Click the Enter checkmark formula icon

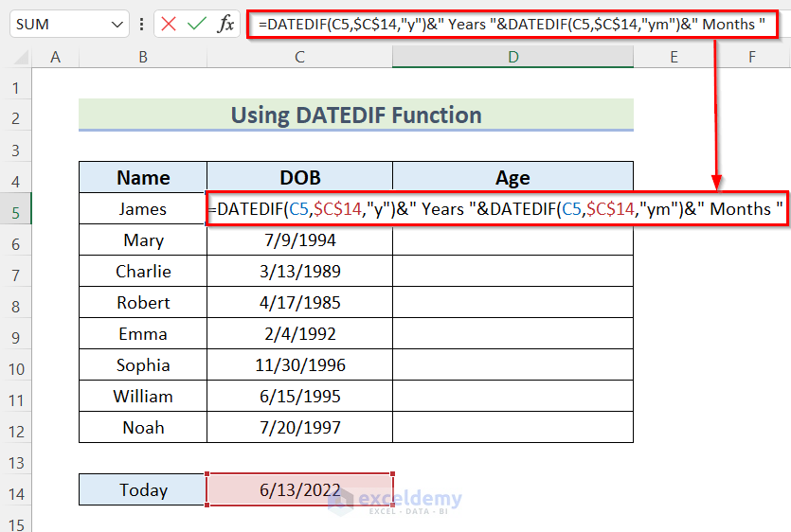tap(197, 24)
